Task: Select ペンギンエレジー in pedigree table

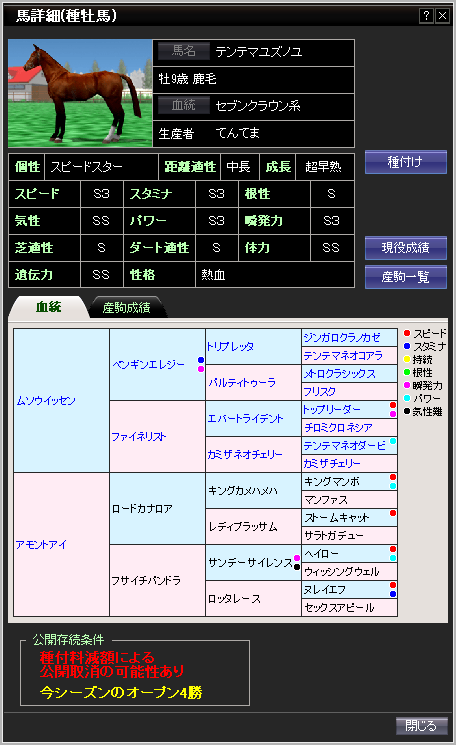Action: point(149,365)
